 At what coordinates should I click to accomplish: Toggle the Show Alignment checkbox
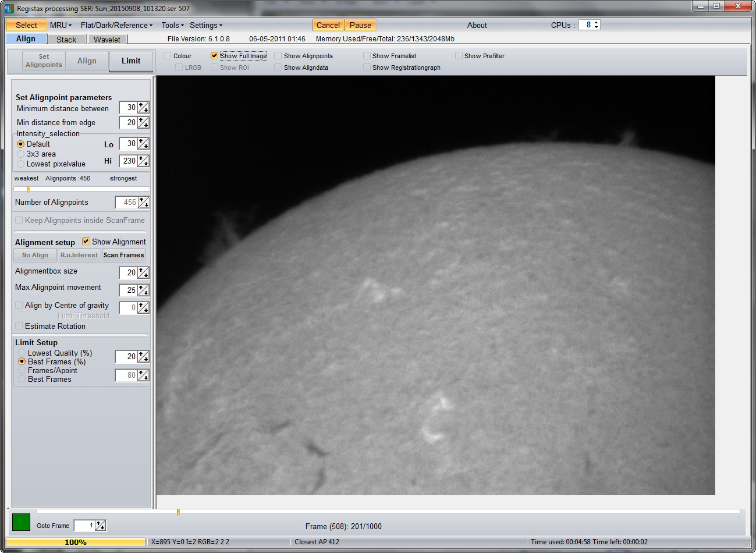86,241
